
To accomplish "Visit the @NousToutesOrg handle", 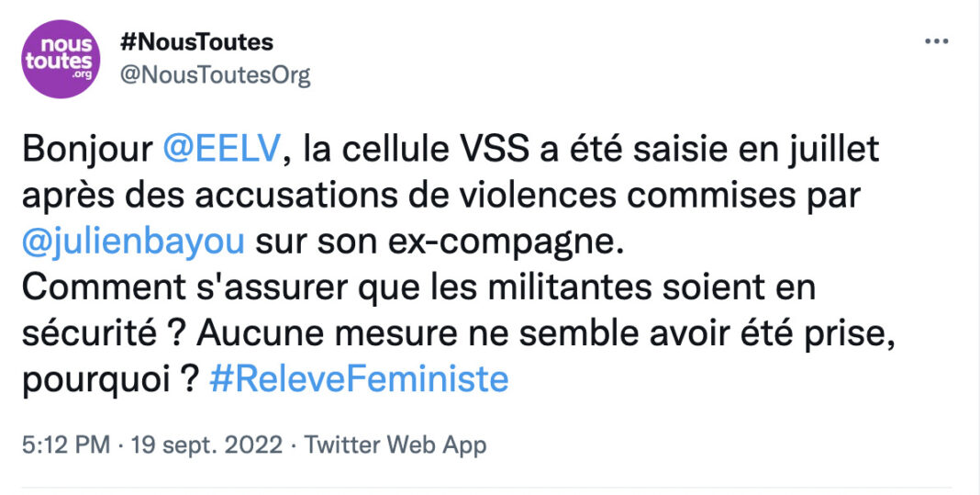I will coord(215,75).
